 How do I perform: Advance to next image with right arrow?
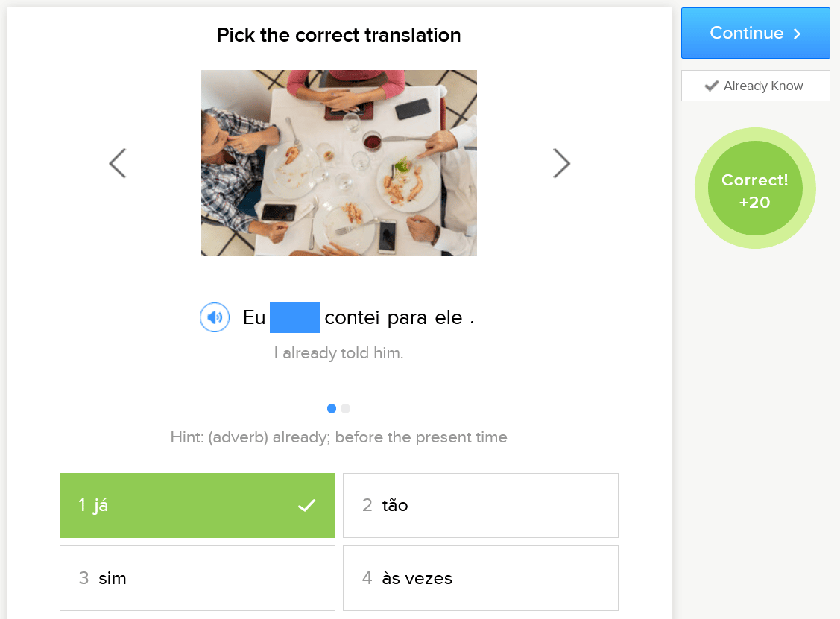point(561,163)
